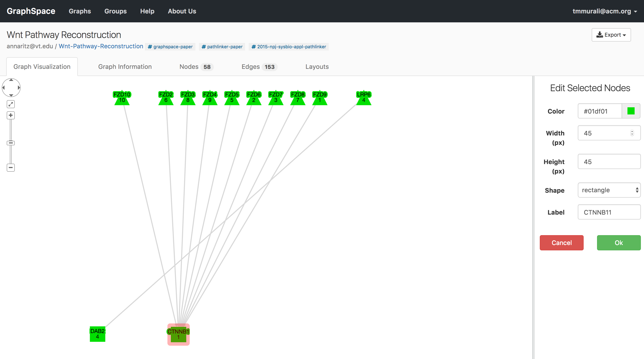The image size is (644, 359).
Task: Select the DAB2 rectangle node
Action: [x=97, y=334]
